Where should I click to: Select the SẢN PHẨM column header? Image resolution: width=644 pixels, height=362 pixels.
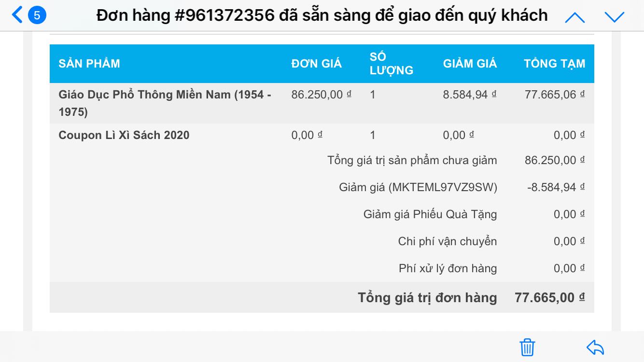(89, 63)
